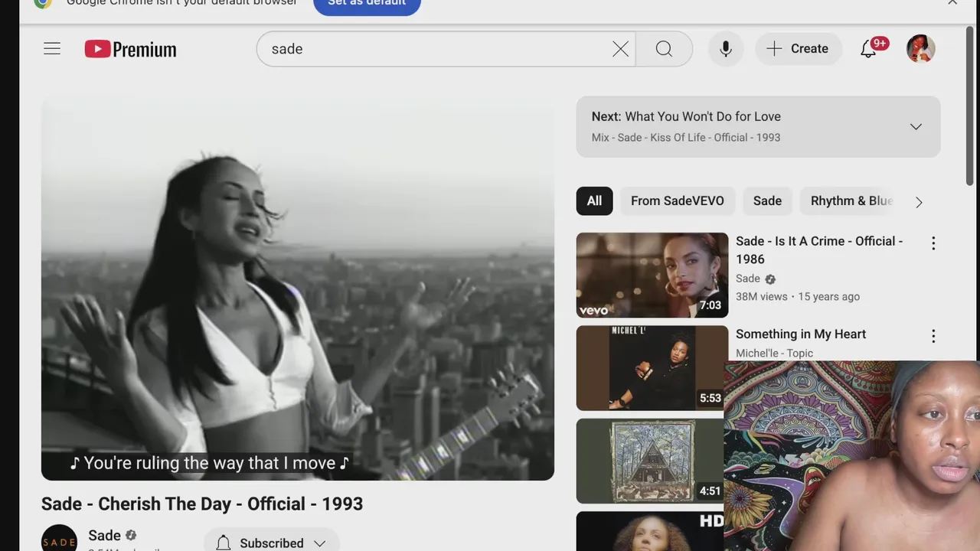Open the account avatar menu
This screenshot has width=980, height=551.
[x=920, y=49]
